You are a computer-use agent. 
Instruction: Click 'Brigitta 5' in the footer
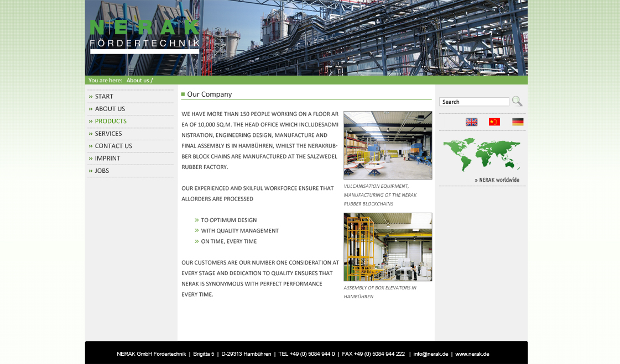(204, 354)
